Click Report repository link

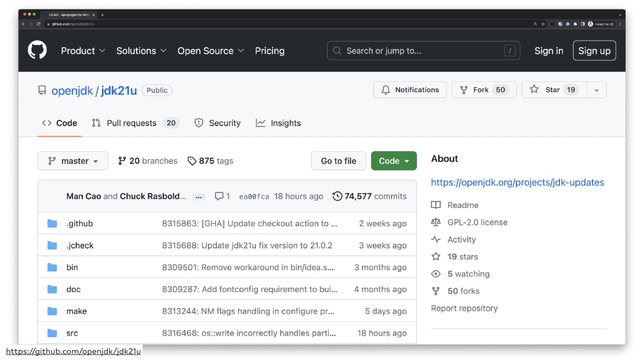click(x=464, y=309)
